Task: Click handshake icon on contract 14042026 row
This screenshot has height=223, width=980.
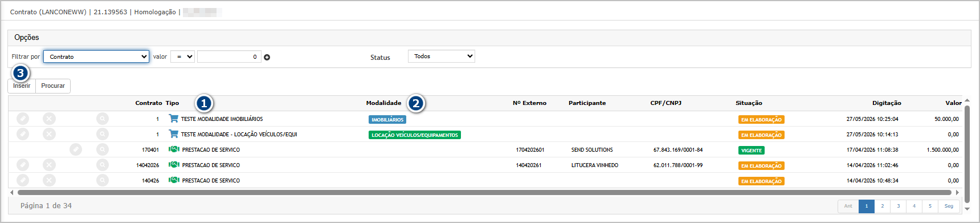Action: point(174,165)
